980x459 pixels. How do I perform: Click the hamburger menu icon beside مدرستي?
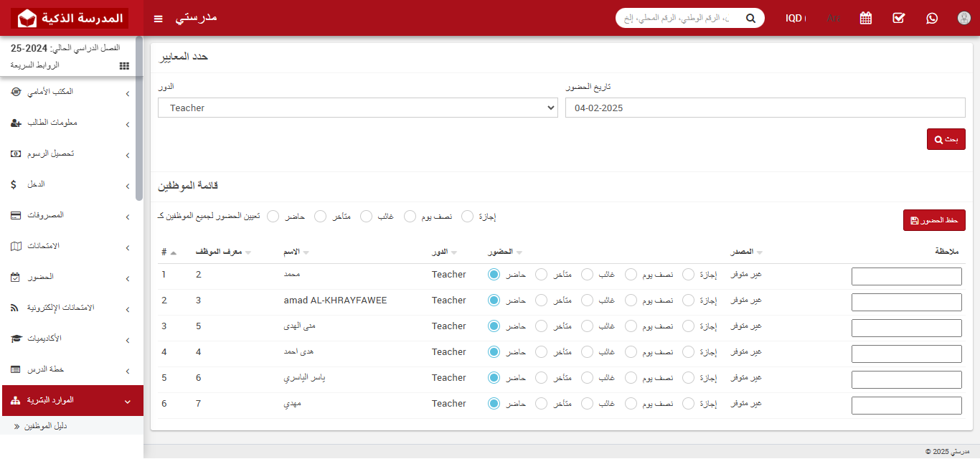click(158, 18)
